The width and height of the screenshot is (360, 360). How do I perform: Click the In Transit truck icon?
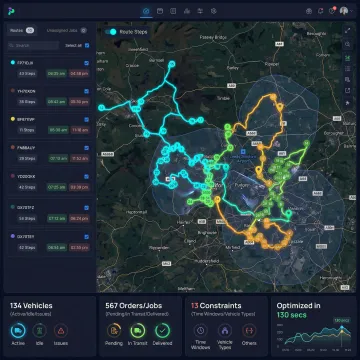pyautogui.click(x=137, y=330)
